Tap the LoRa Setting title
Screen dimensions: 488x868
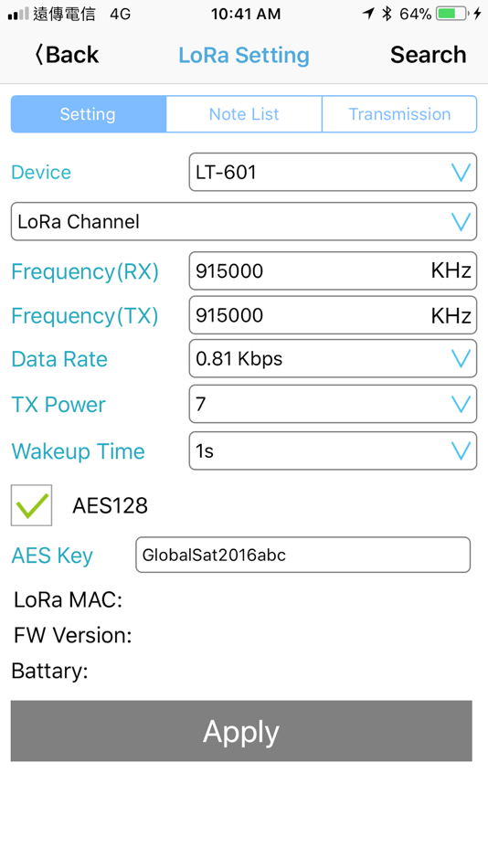244,55
